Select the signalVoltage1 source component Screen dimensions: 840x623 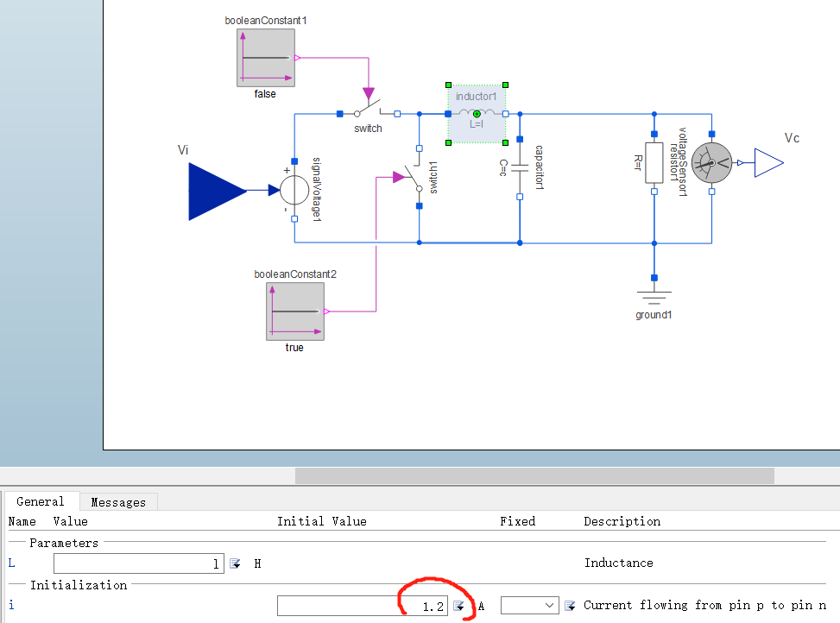point(294,190)
